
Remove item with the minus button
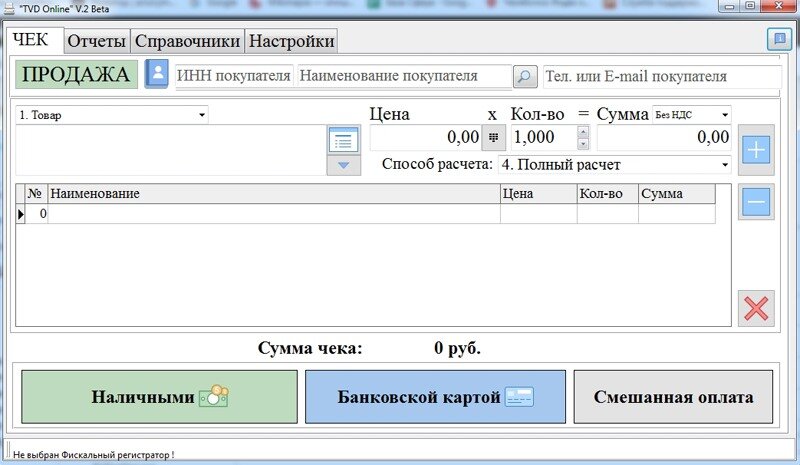pyautogui.click(x=756, y=202)
